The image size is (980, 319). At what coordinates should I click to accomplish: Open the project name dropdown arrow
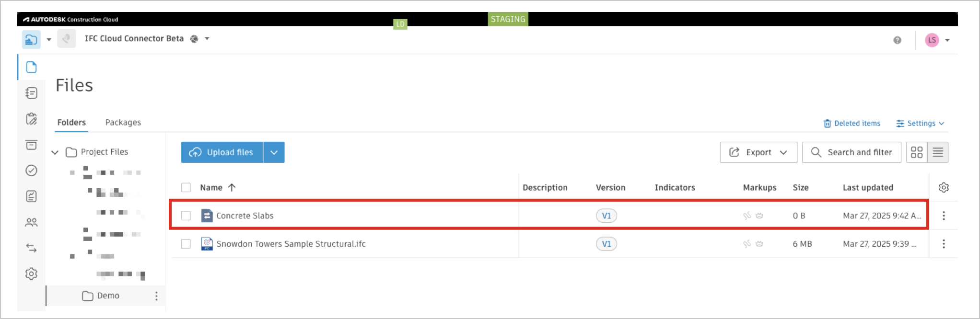(x=207, y=39)
